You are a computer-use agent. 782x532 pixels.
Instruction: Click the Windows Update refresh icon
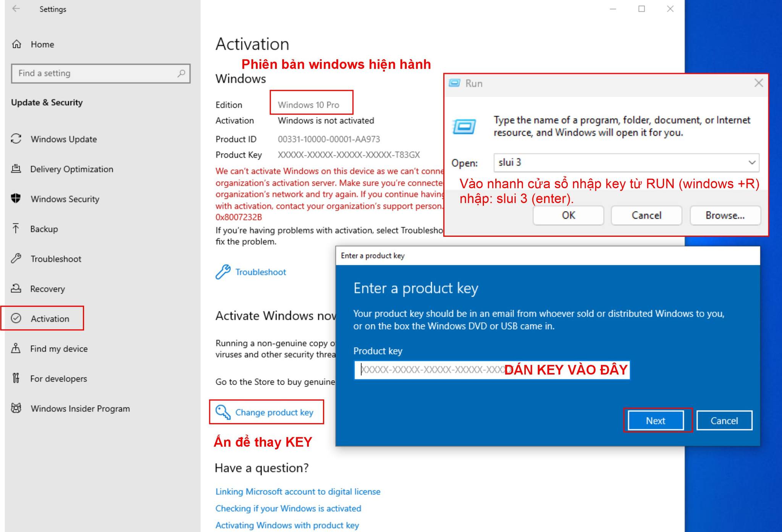click(16, 139)
